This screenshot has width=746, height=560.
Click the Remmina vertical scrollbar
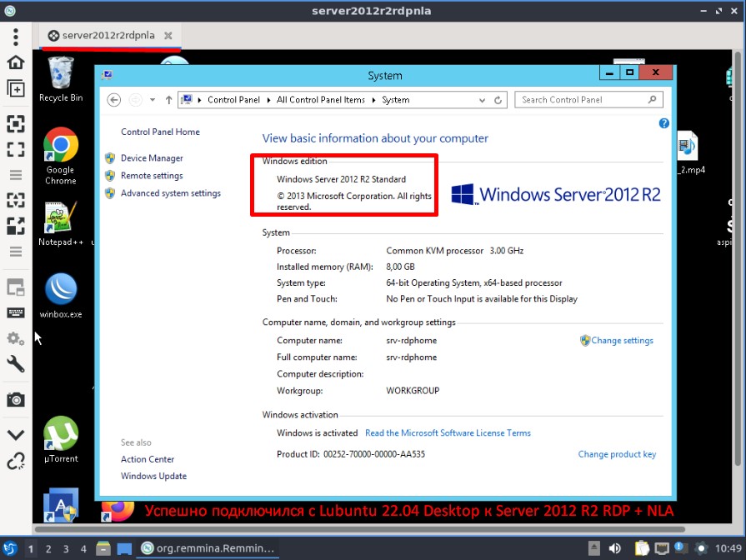click(738, 259)
